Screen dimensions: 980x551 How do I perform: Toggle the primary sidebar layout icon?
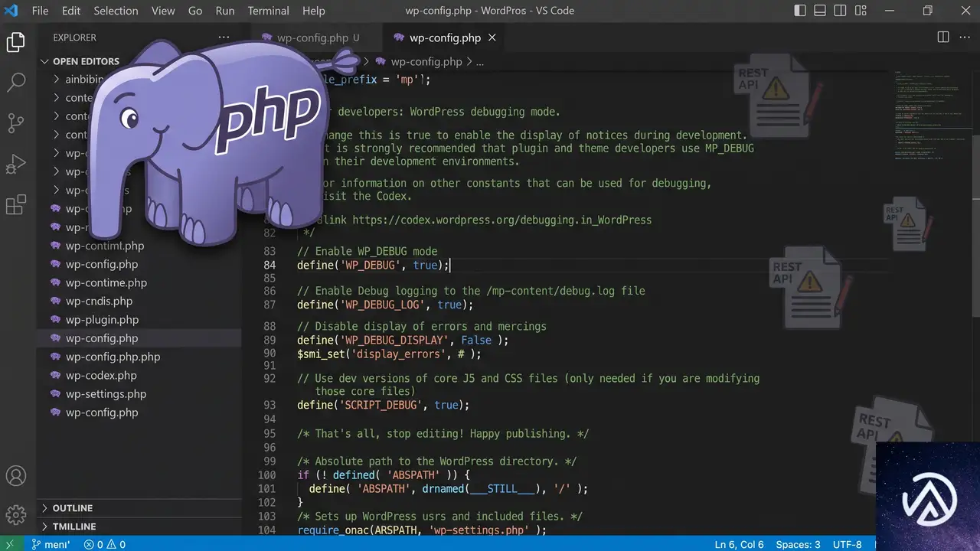[800, 11]
